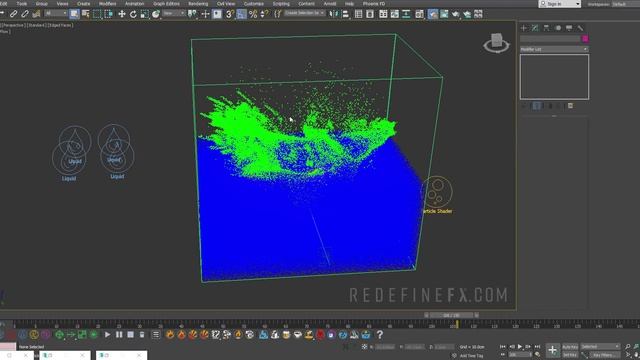The image size is (640, 360).
Task: Click the Align tool icon
Action: click(x=345, y=14)
